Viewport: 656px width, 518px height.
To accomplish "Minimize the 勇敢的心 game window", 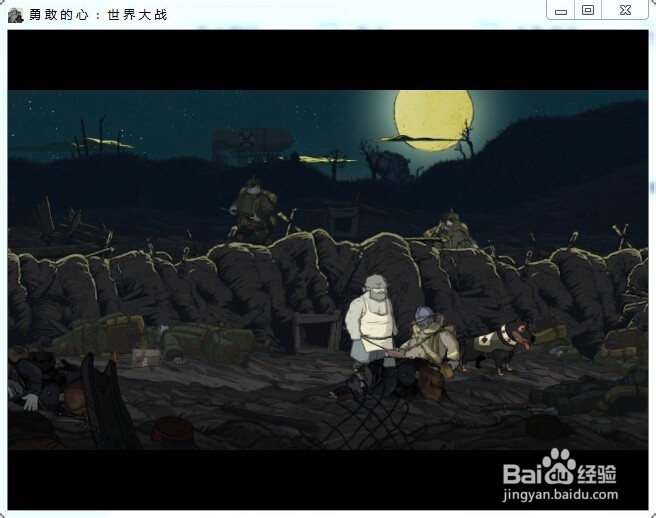I will [x=561, y=11].
